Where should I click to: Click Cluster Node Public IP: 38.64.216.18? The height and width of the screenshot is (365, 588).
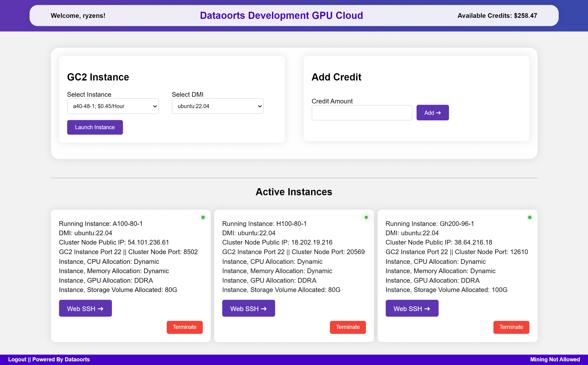(439, 242)
